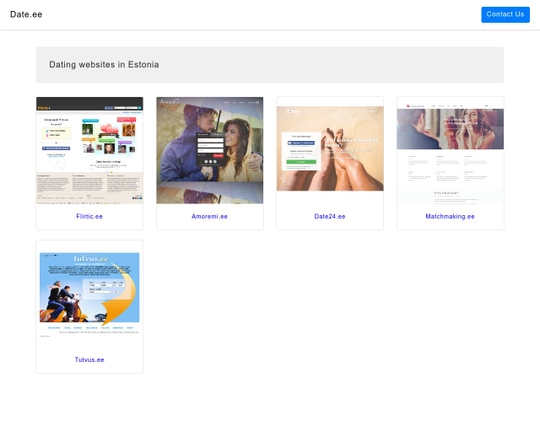Image resolution: width=540 pixels, height=432 pixels.
Task: Click the Dating websites in Estonia heading
Action: 104,65
